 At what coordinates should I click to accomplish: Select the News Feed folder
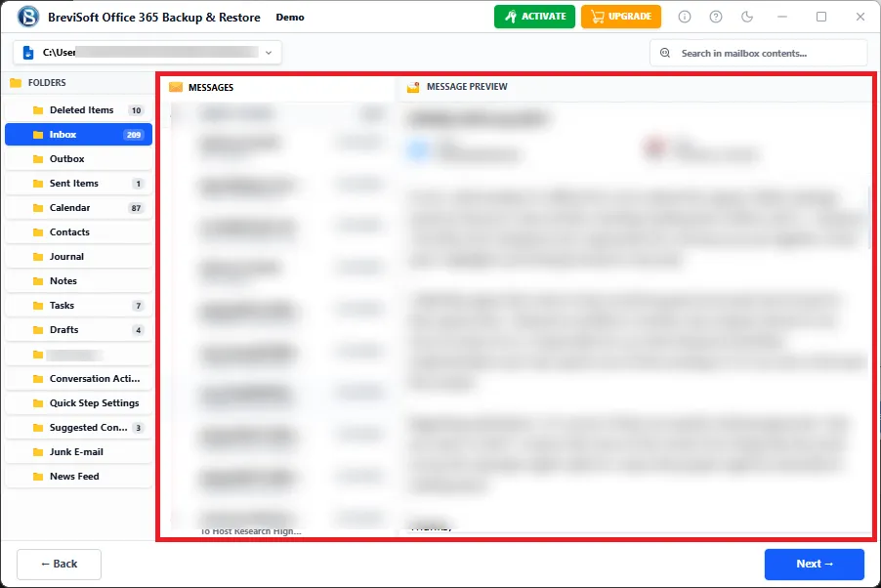click(78, 477)
